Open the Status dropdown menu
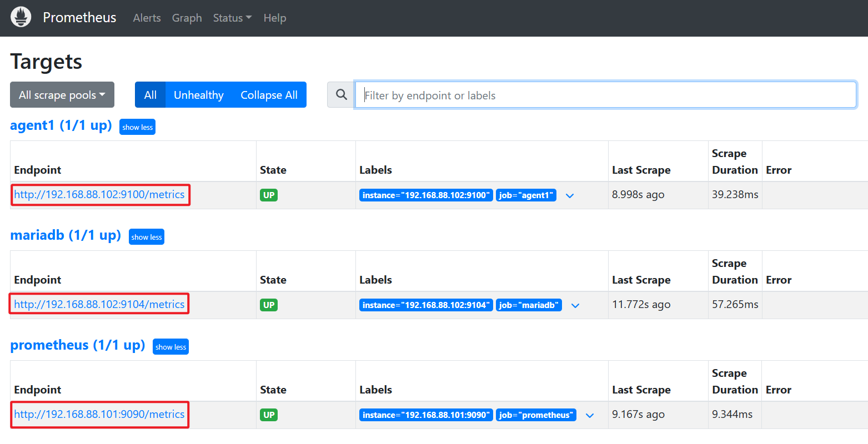This screenshot has height=444, width=868. (232, 18)
